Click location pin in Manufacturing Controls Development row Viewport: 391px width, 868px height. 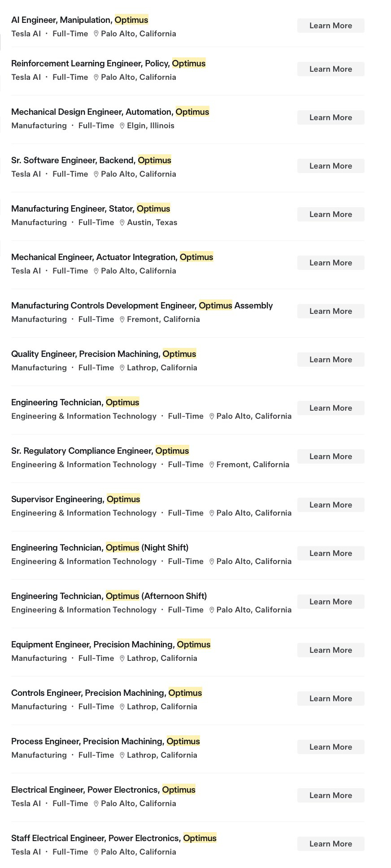pos(122,319)
